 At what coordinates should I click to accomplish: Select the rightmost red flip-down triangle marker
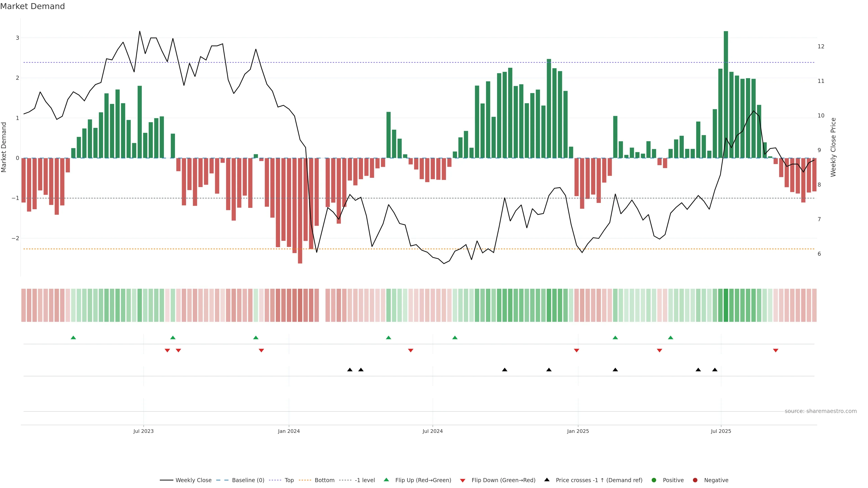[776, 351]
